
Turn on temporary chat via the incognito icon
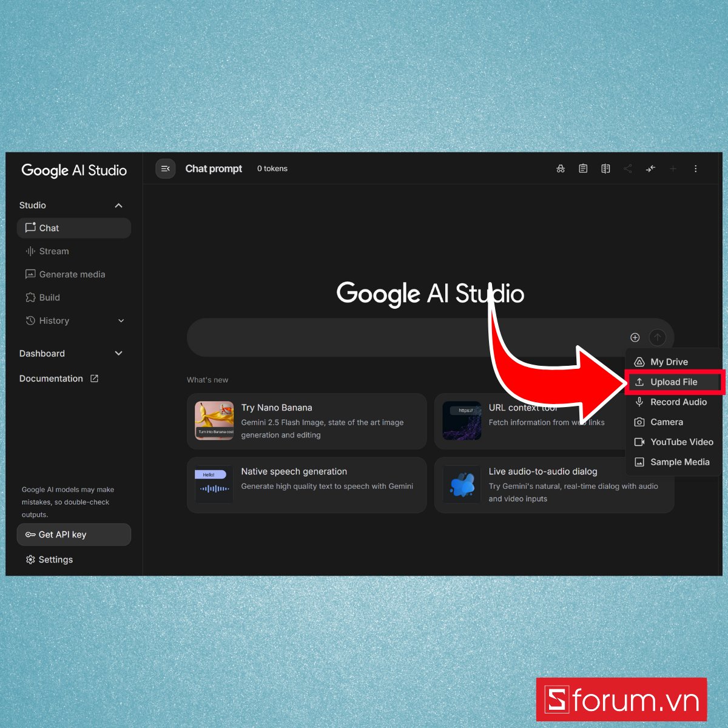coord(561,169)
